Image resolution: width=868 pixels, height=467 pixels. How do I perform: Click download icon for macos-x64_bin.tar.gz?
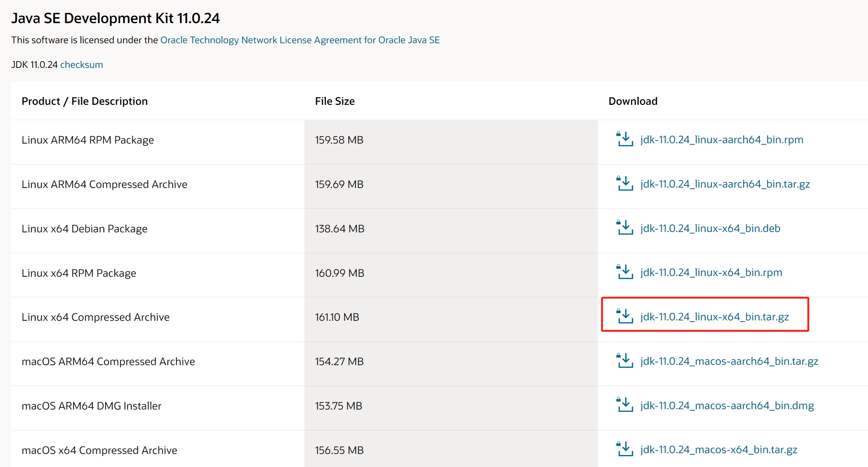pyautogui.click(x=624, y=449)
